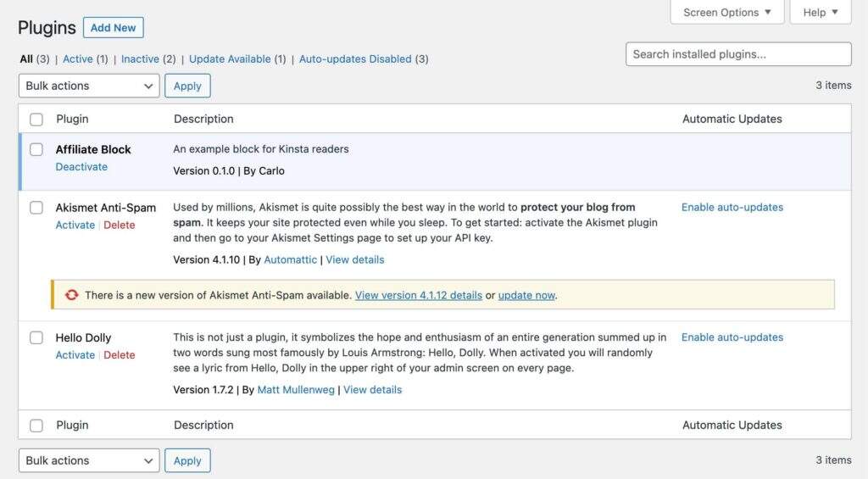Select the Akismet Anti-Spam checkbox

click(36, 208)
